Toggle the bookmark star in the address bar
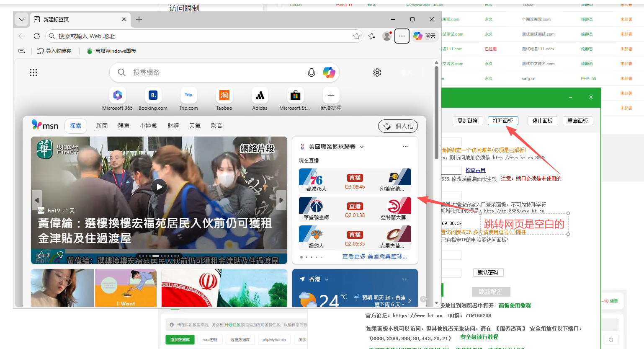The height and width of the screenshot is (349, 644). click(357, 36)
